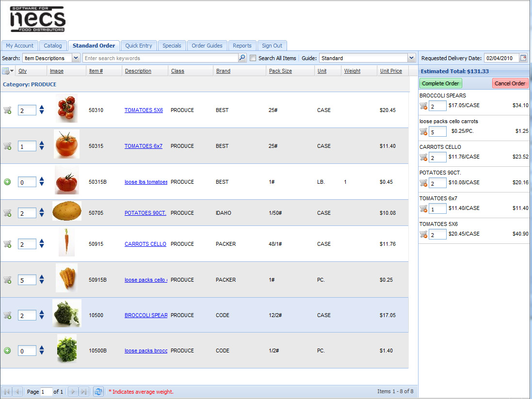Click cart icon for TOMATOES 5X6 row

(7, 110)
